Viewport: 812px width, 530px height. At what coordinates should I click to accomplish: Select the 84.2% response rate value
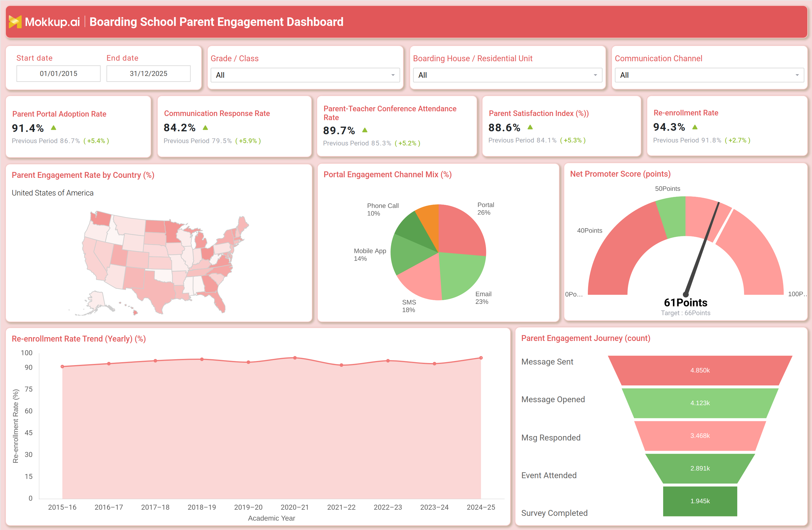pos(179,127)
